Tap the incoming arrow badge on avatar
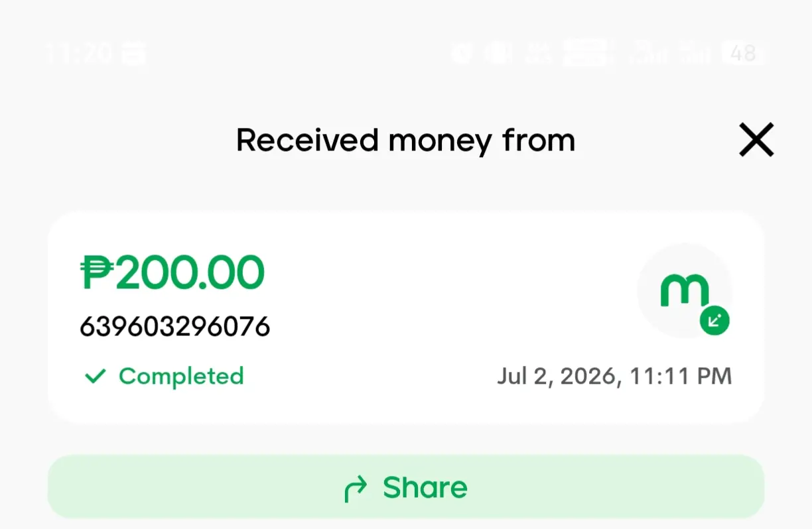Screen dimensions: 812x529 pos(714,322)
